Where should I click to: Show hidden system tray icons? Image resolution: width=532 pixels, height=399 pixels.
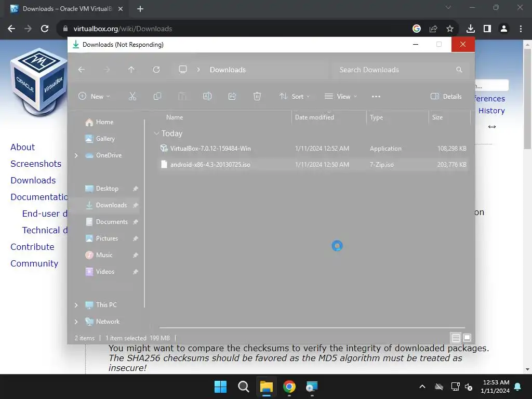[x=422, y=387]
